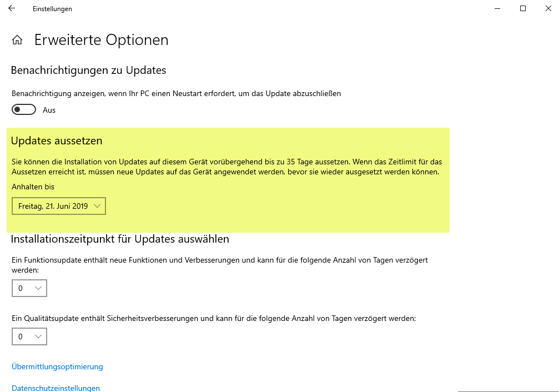Click the 'Benachrichtigungen zu Updates' heading
This screenshot has height=392, width=559.
click(x=88, y=71)
